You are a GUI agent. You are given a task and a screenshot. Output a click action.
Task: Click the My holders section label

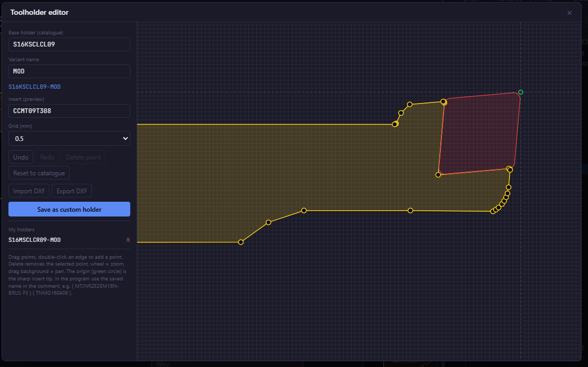pyautogui.click(x=22, y=230)
